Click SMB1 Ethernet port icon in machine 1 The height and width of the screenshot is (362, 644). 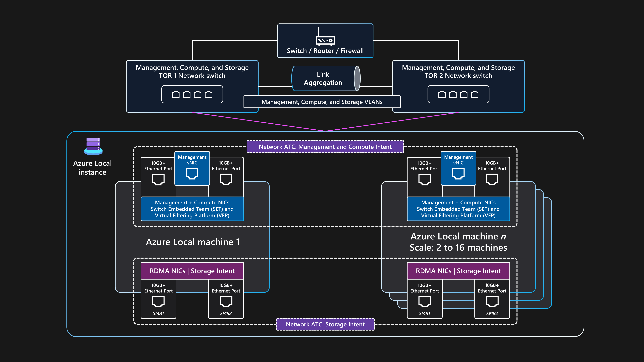[158, 302]
